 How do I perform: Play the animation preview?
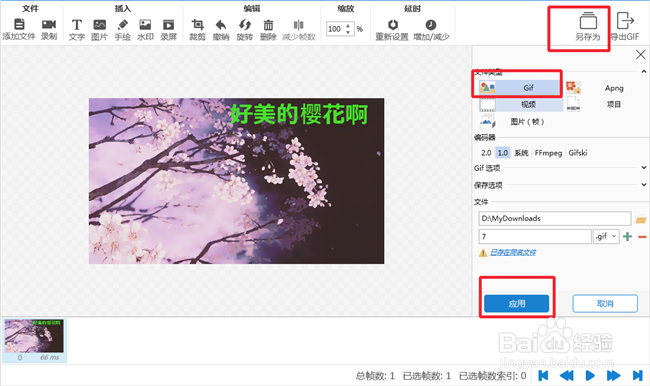coord(589,376)
